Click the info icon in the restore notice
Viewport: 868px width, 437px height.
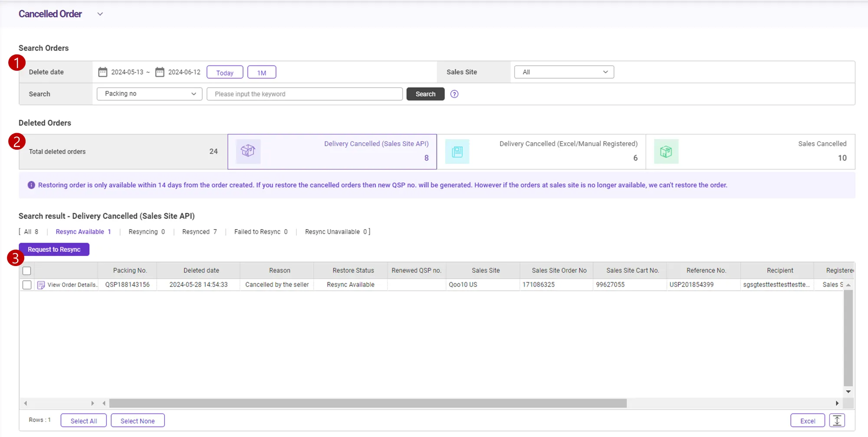[x=31, y=185]
